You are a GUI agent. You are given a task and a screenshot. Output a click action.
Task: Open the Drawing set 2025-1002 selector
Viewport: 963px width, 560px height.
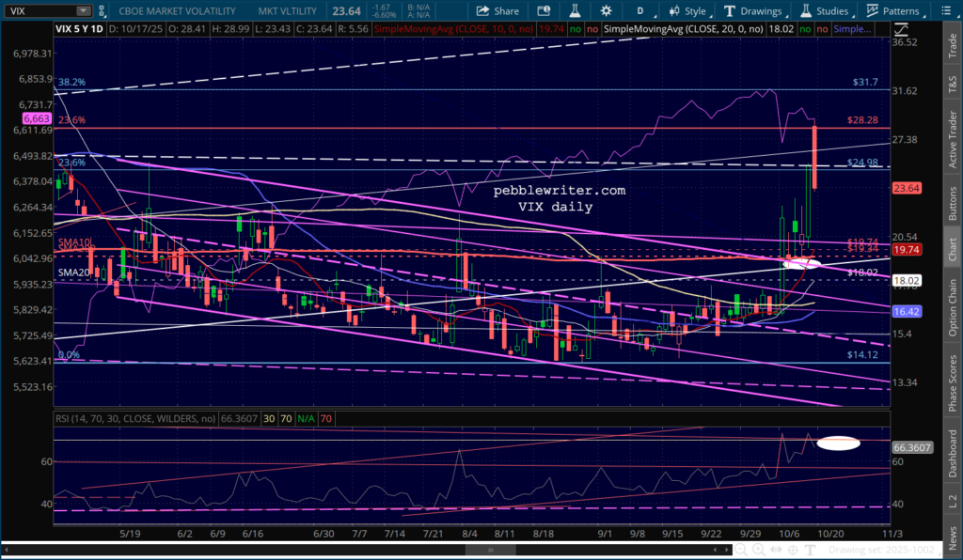coord(884,550)
